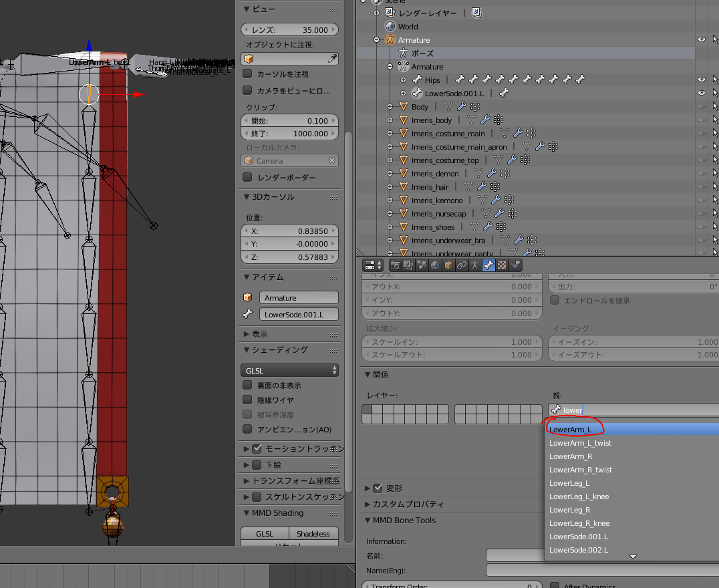Click the mesh data icon on Imeris_hair row

coord(468,186)
